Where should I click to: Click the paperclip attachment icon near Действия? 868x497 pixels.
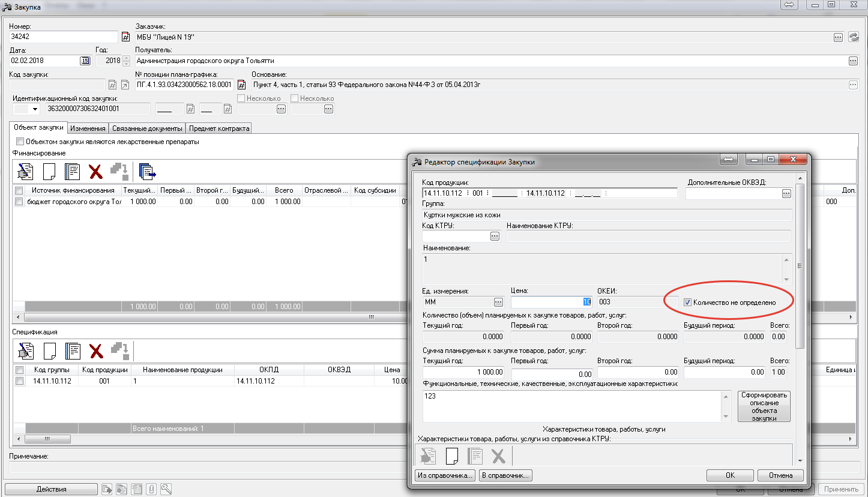[x=151, y=489]
